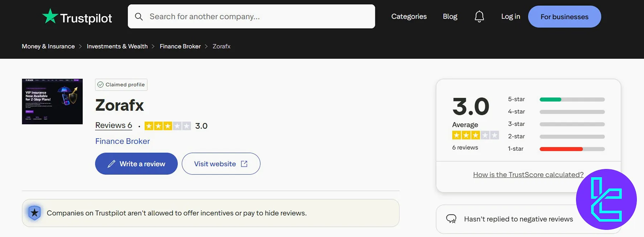The width and height of the screenshot is (644, 237).
Task: Select the Categories menu item
Action: click(409, 16)
